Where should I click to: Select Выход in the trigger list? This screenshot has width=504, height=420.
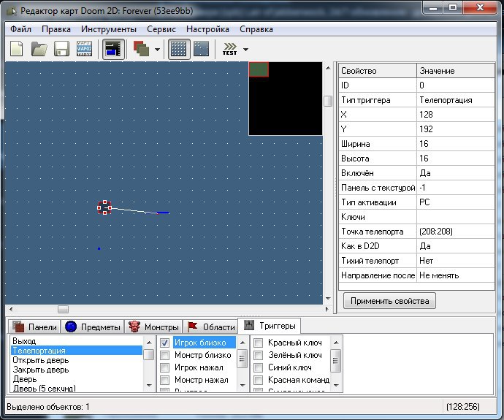point(77,341)
